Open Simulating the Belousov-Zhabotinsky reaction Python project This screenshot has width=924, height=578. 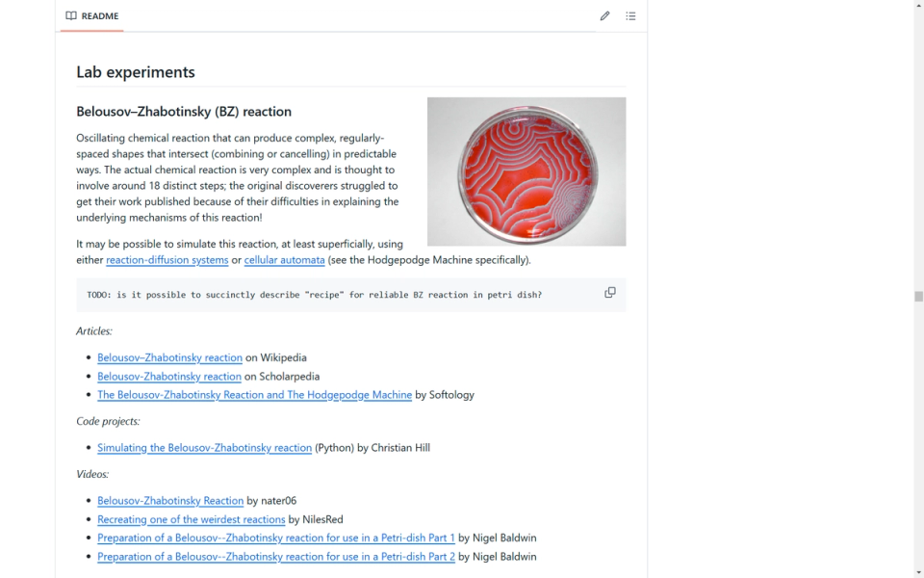(x=204, y=448)
